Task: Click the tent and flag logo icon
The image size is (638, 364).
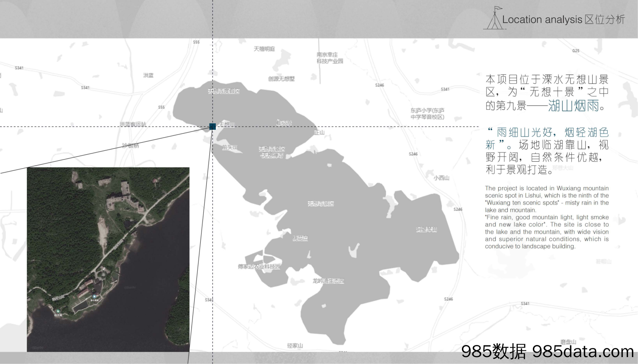Action: tap(495, 18)
